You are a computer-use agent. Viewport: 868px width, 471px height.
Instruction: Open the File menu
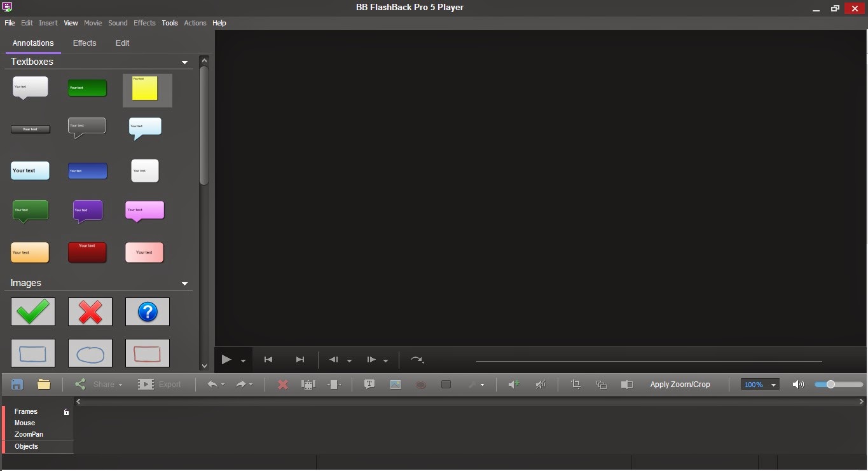click(x=10, y=23)
